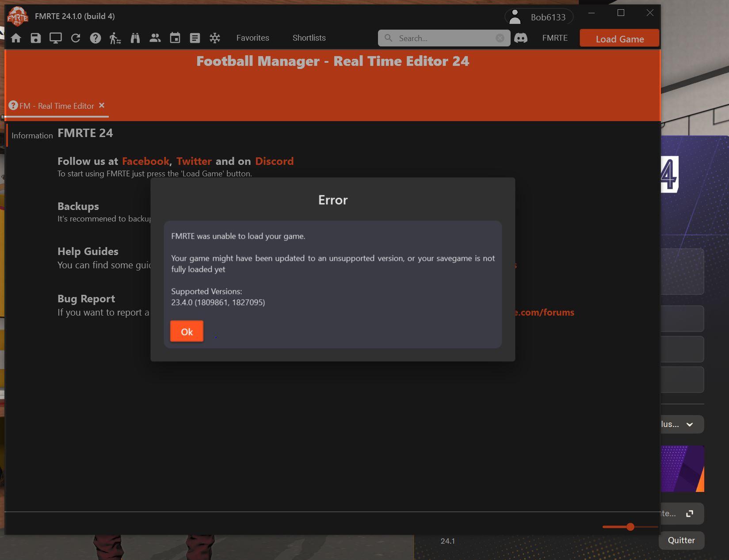Click the Save floppy disk icon

36,38
